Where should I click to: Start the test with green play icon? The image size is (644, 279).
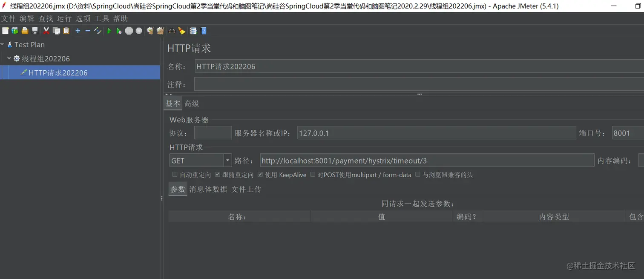(109, 31)
